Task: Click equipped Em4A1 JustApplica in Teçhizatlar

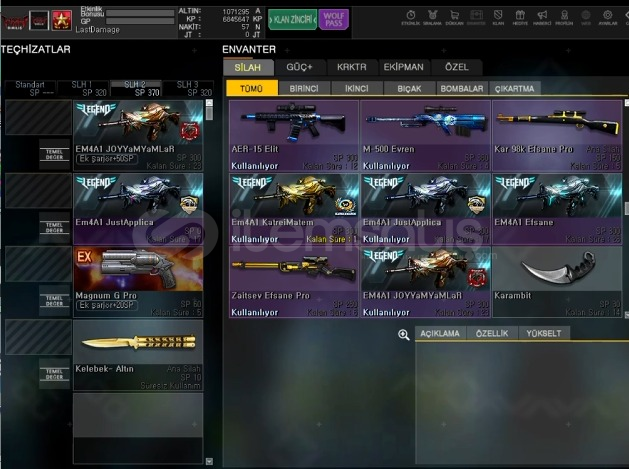Action: point(138,209)
